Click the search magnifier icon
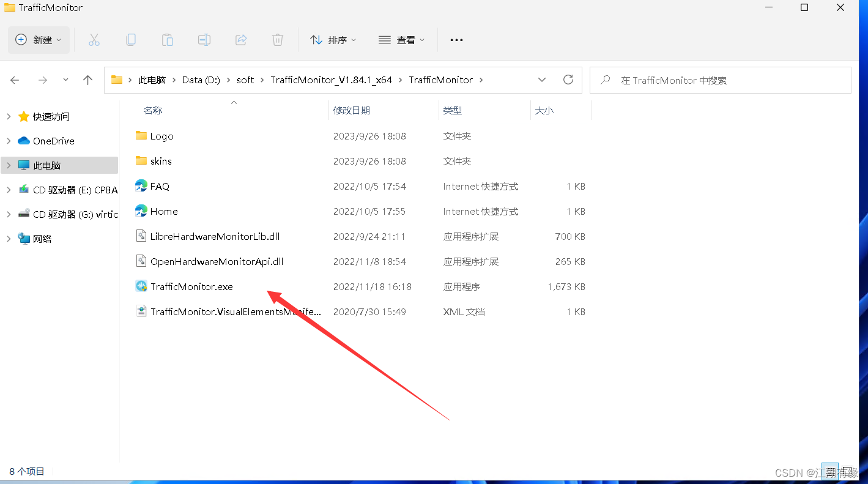This screenshot has height=484, width=868. 606,80
